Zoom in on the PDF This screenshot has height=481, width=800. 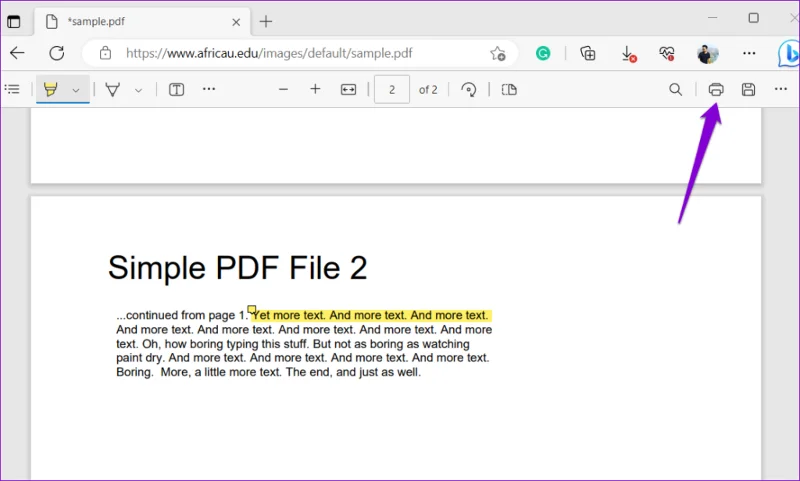pos(315,89)
